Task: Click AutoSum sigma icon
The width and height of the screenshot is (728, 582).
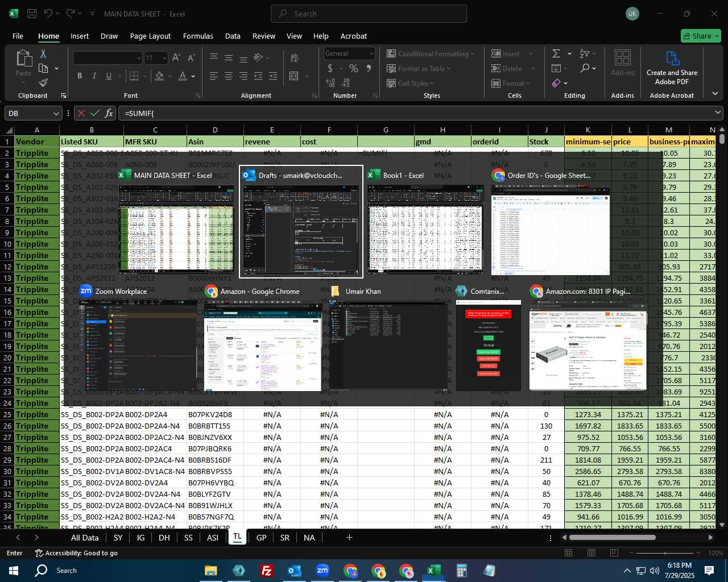Action: [x=556, y=53]
